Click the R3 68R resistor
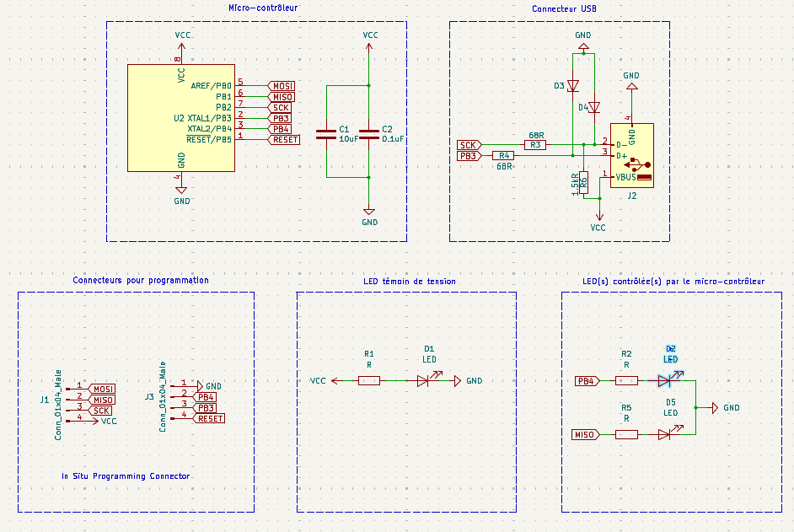The height and width of the screenshot is (532, 794). pyautogui.click(x=534, y=145)
